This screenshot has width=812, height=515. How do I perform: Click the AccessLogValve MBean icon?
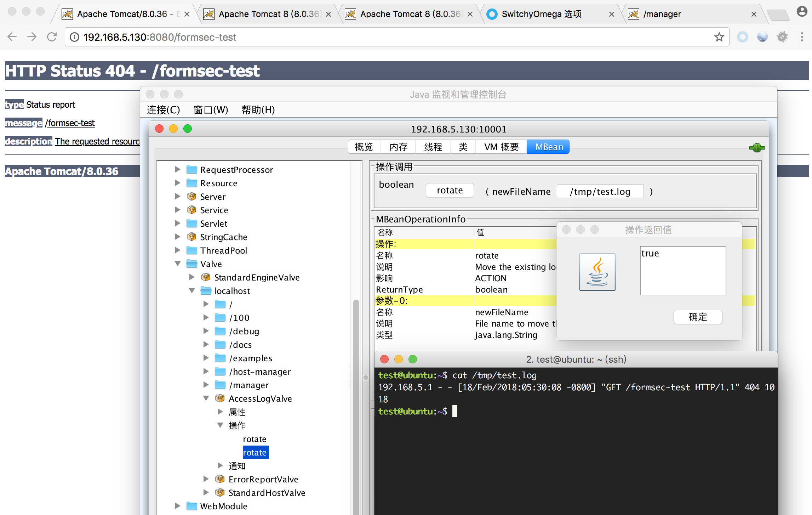[x=220, y=398]
